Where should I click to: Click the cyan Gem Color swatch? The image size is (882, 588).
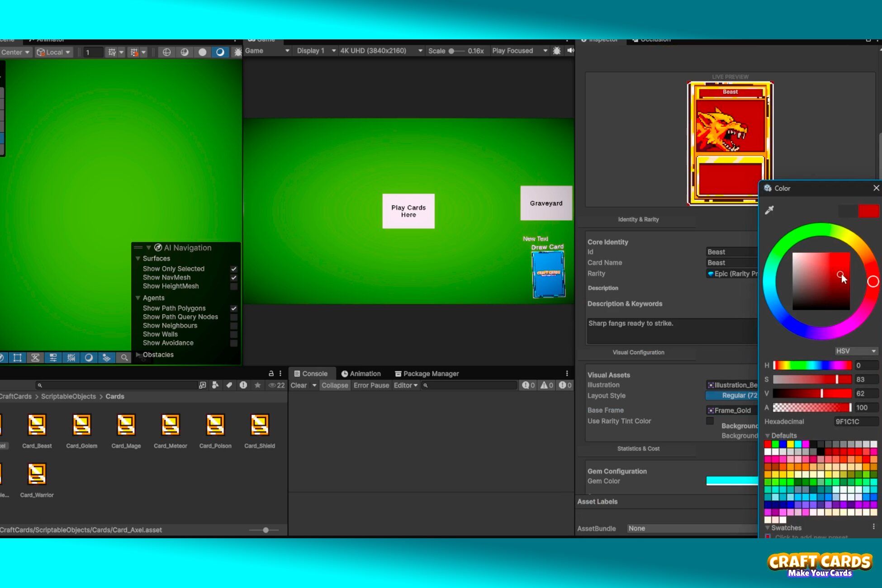pyautogui.click(x=731, y=481)
